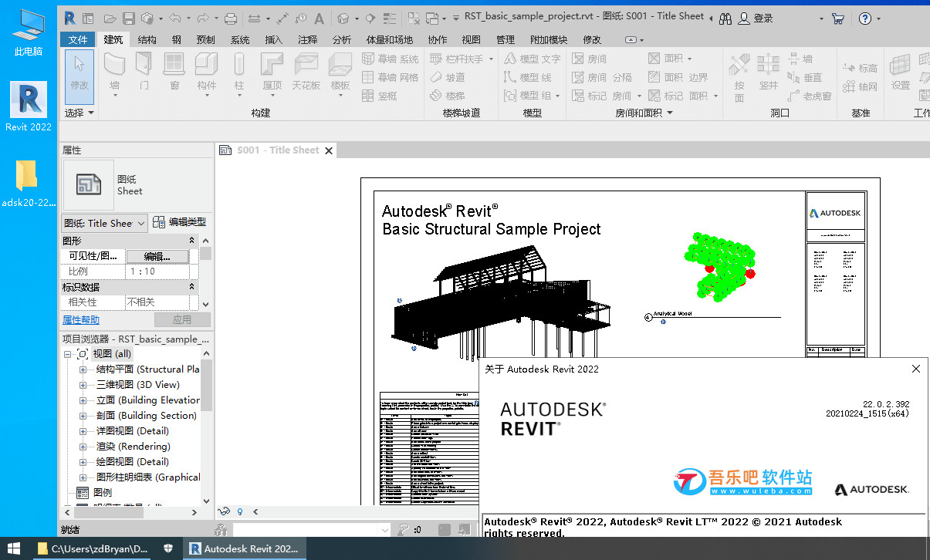Viewport: 930px width, 560px height.
Task: Select the 竖井 (Shaft) opening tool
Action: (768, 71)
